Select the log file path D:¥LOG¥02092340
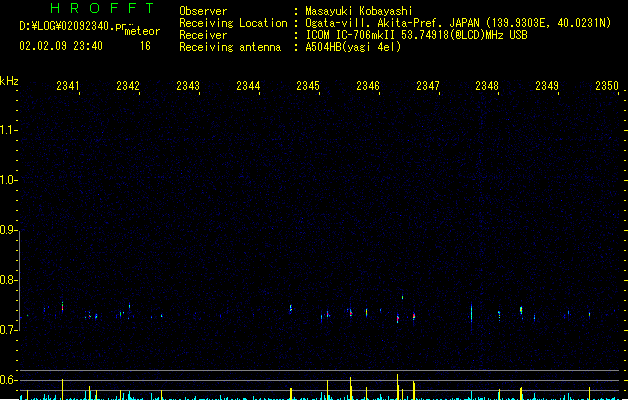 coord(73,26)
